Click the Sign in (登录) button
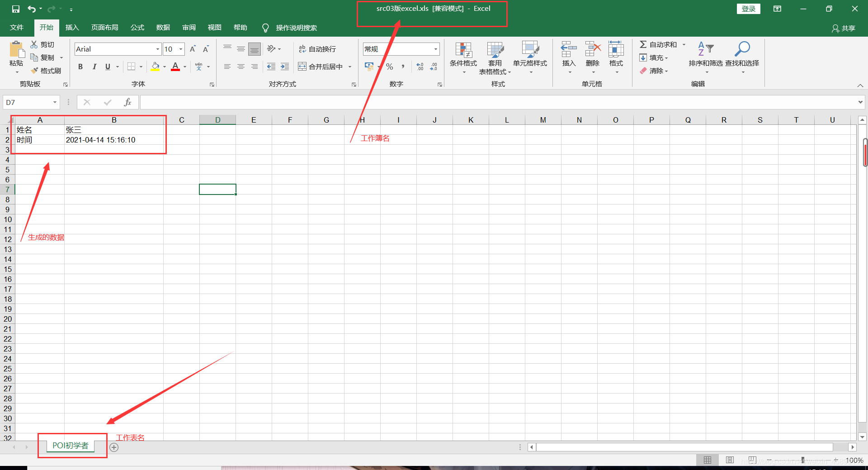This screenshot has height=470, width=868. pos(748,9)
